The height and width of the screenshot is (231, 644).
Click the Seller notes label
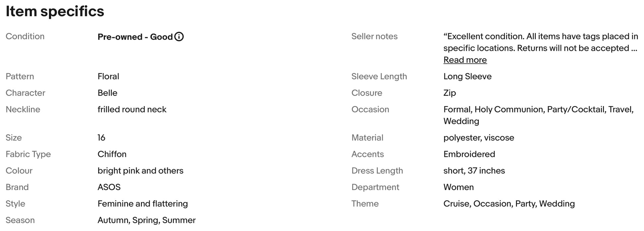[374, 36]
